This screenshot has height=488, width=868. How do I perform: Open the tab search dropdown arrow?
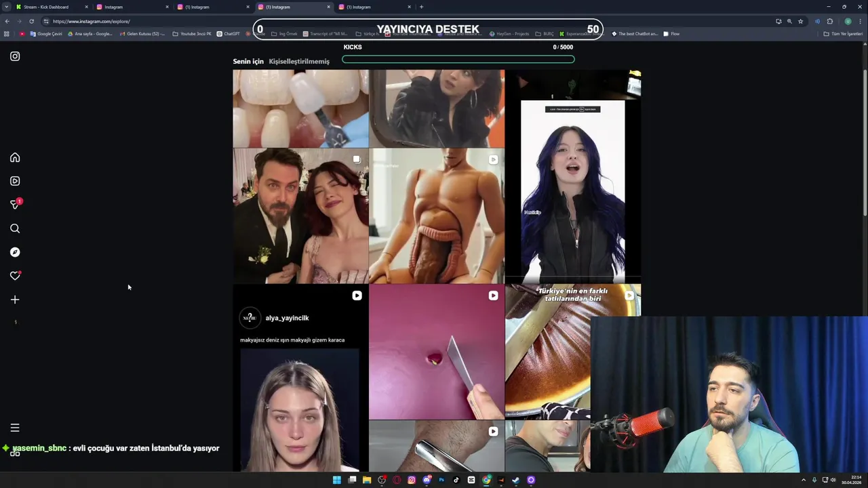[6, 7]
